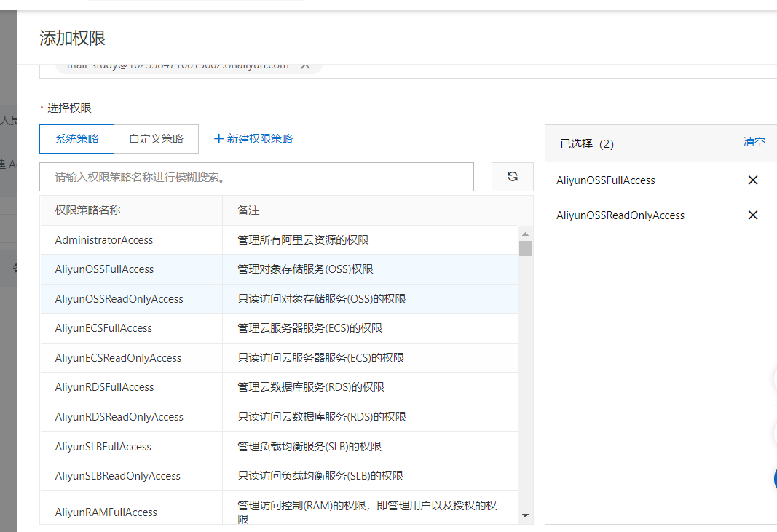Click 只读访问负载均衡服务(SLB)的权限 description

(320, 475)
